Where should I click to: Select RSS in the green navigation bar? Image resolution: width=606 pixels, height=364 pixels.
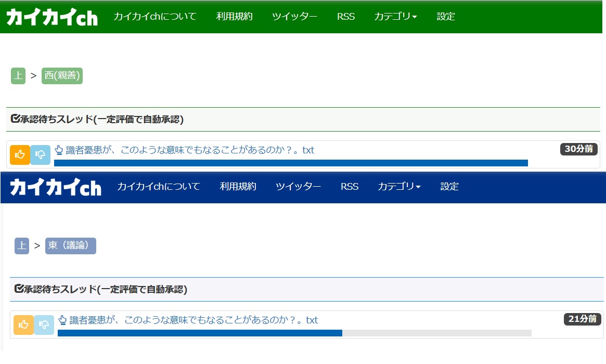[346, 17]
